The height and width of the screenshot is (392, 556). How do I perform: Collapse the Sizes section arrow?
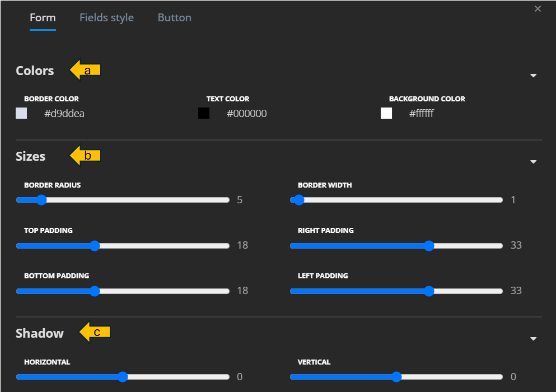click(x=533, y=162)
